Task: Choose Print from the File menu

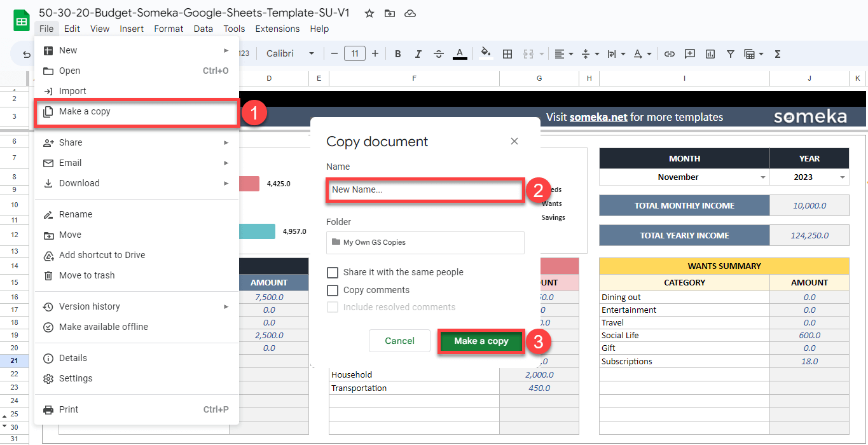Action: (136, 409)
